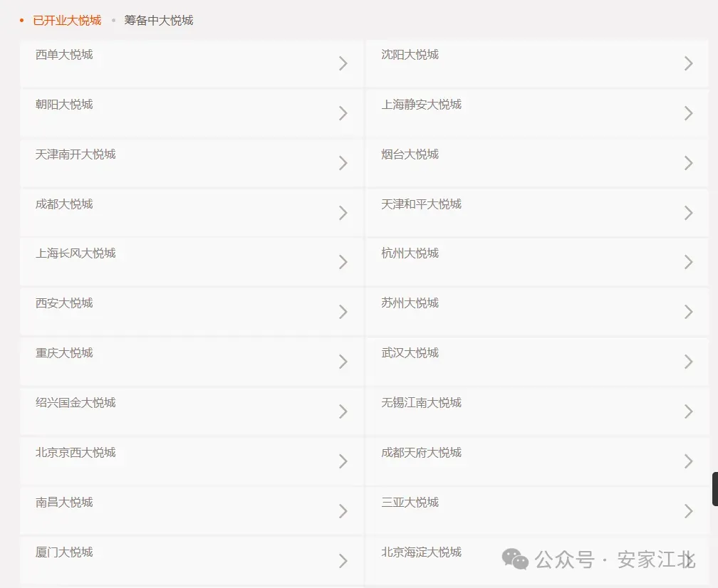Screen dimensions: 718x588
Task: Open the 重庆大悦城 link
Action: point(64,353)
